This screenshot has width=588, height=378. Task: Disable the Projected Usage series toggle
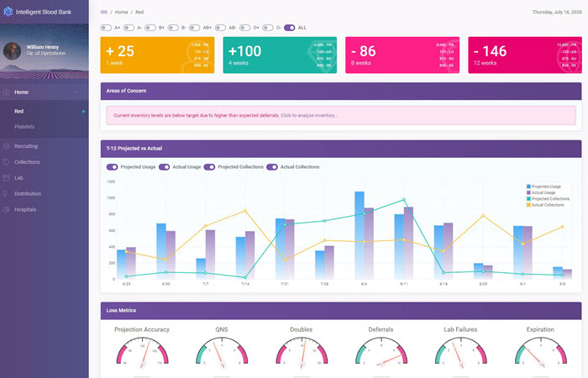point(112,167)
